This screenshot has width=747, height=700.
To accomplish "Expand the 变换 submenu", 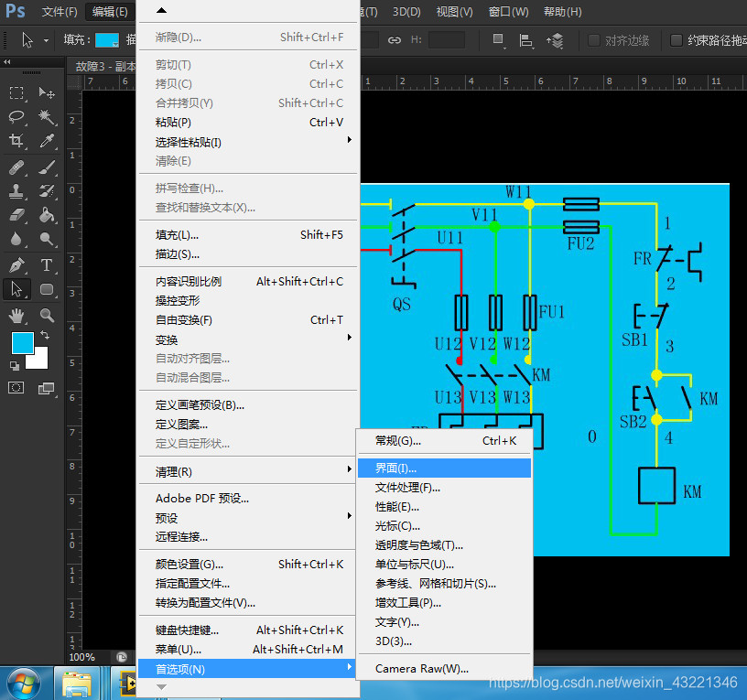I will coord(248,339).
